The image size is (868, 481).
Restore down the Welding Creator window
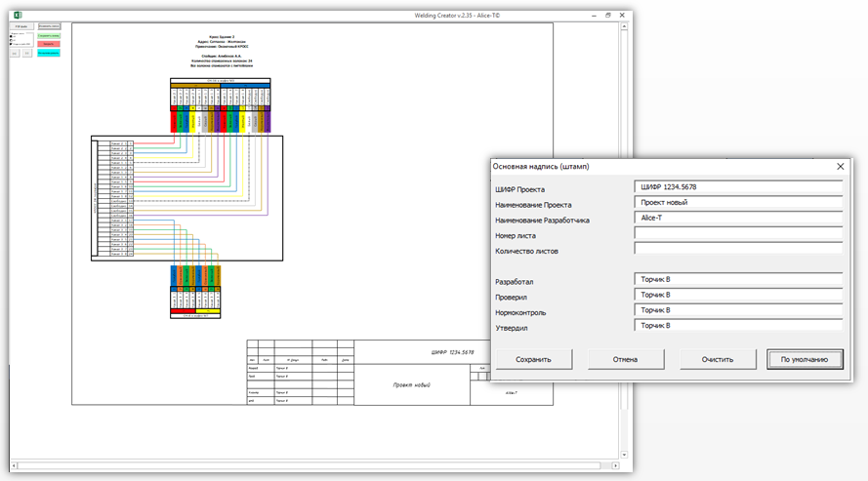pos(608,16)
